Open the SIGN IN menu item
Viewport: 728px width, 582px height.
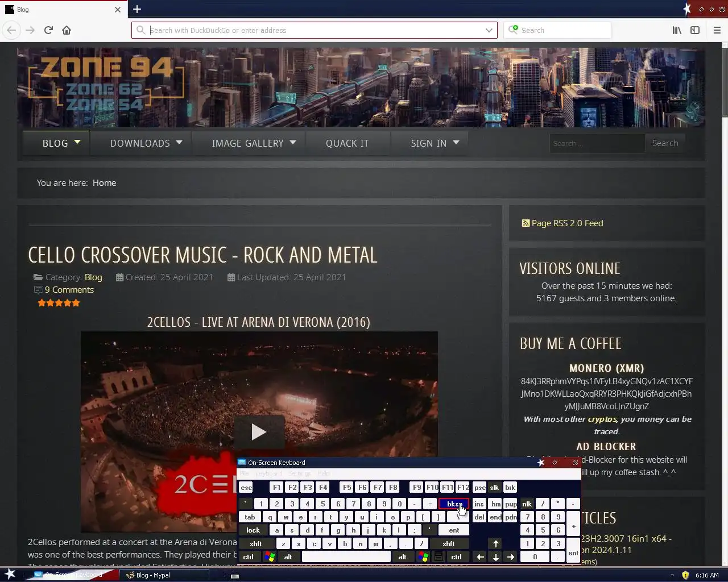(x=429, y=143)
